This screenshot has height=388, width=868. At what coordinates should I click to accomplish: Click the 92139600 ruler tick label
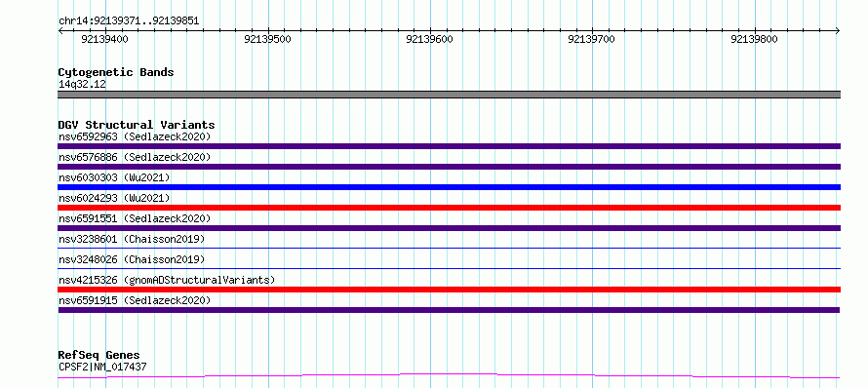point(429,39)
